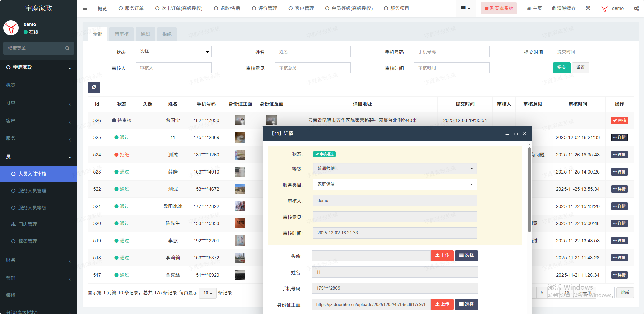Click the list view icon dropdown in header
644x314 pixels.
coord(465,8)
